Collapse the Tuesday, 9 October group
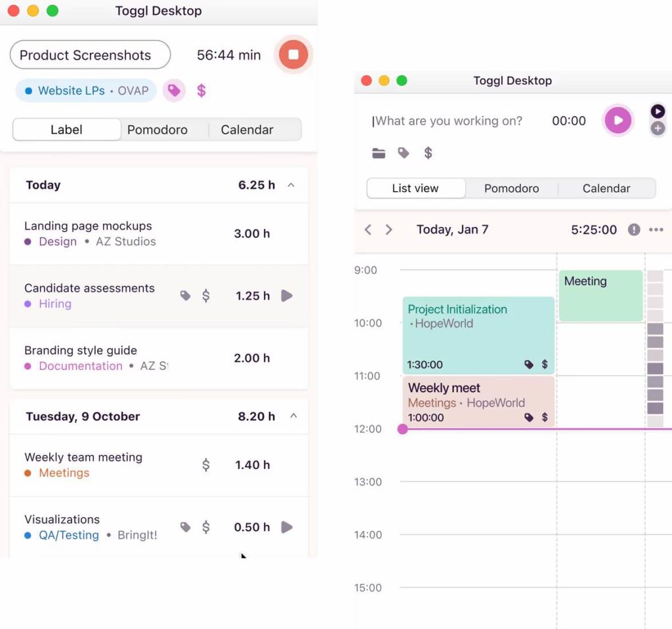 click(x=293, y=416)
